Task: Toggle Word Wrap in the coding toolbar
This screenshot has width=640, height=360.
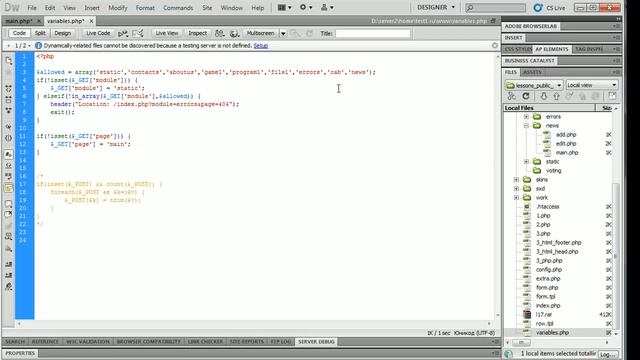Action: click(9, 176)
